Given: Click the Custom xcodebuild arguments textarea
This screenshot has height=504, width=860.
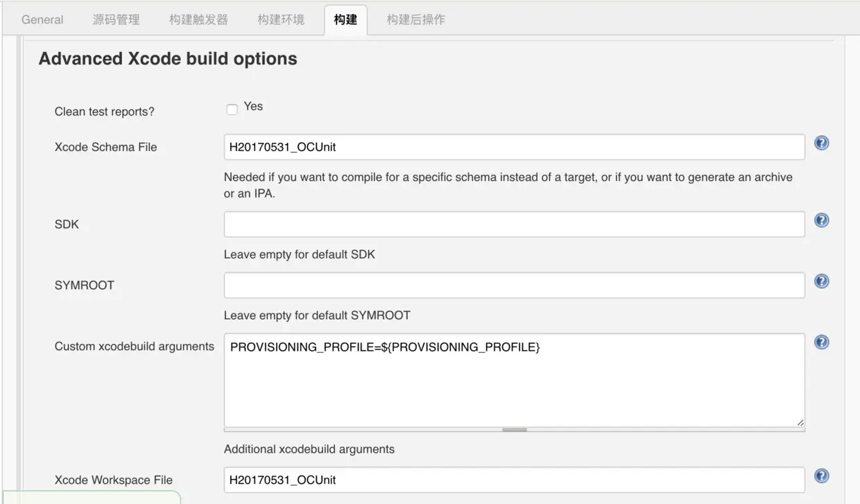Looking at the screenshot, I should pyautogui.click(x=514, y=380).
